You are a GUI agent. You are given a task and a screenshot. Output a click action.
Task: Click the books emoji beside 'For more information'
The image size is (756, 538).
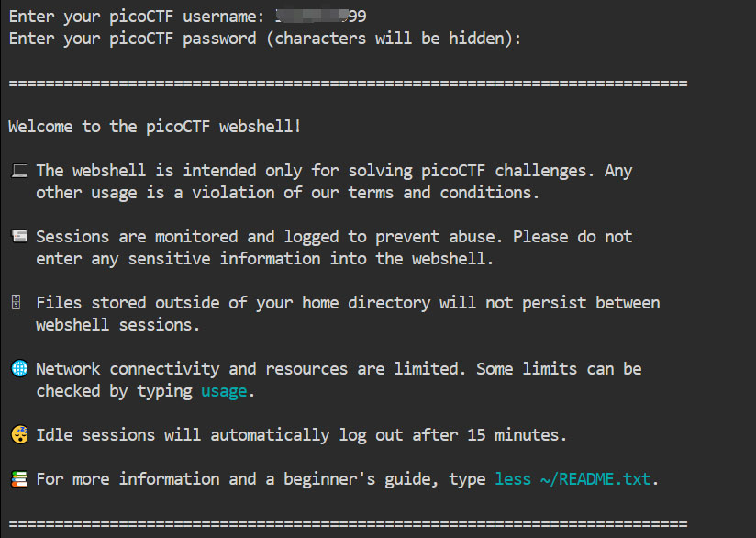[19, 479]
